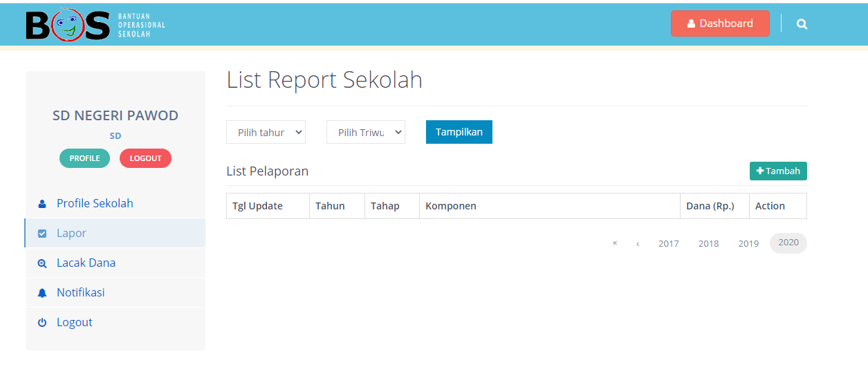Select Lapor in the sidebar

pyautogui.click(x=116, y=233)
